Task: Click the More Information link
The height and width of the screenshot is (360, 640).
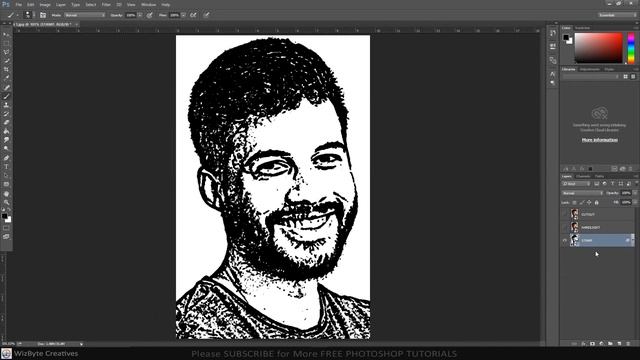Action: 599,140
